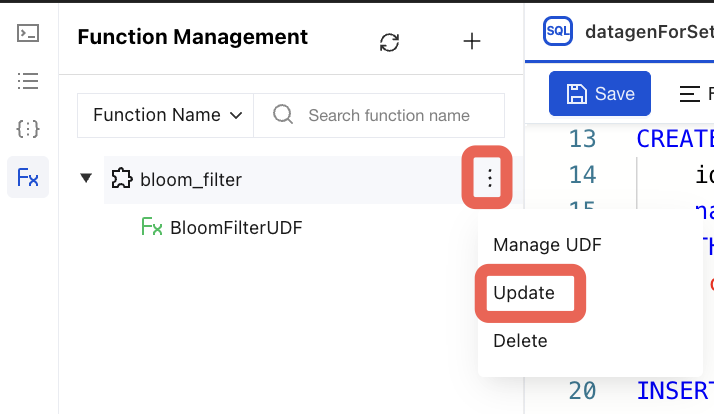The width and height of the screenshot is (714, 414).
Task: Refresh the function list
Action: pyautogui.click(x=389, y=42)
